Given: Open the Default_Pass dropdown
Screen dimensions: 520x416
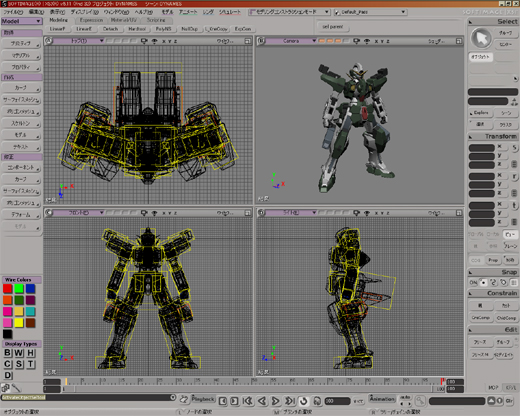Looking at the screenshot, I should click(370, 12).
